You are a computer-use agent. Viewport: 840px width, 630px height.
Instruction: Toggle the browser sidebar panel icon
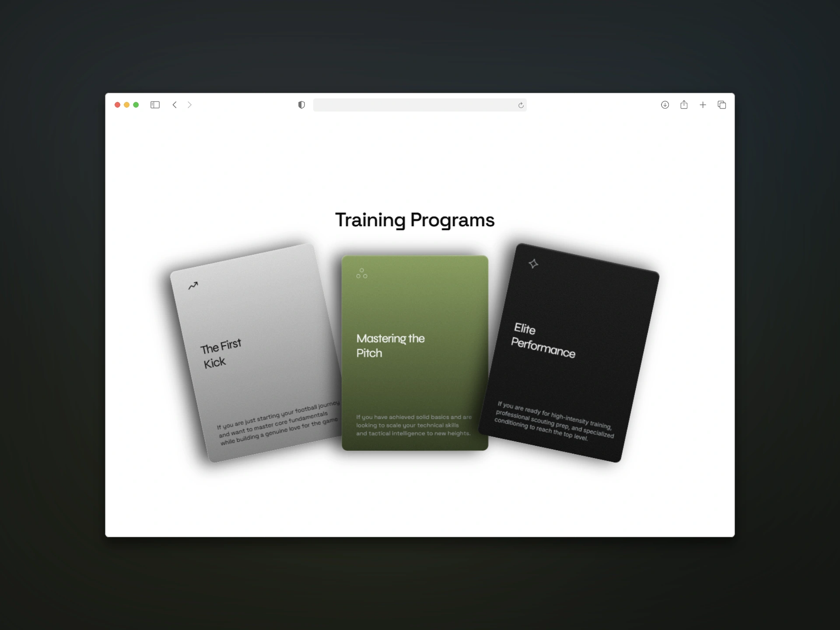pos(155,105)
